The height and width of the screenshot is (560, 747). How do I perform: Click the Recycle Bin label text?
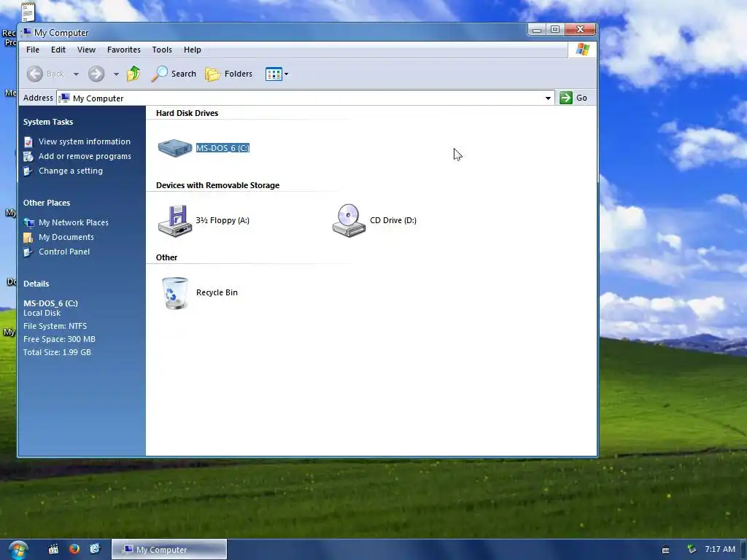click(x=217, y=292)
